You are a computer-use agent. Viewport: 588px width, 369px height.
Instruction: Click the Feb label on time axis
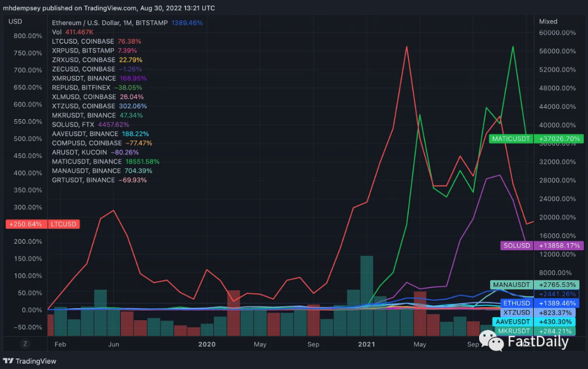pyautogui.click(x=60, y=345)
